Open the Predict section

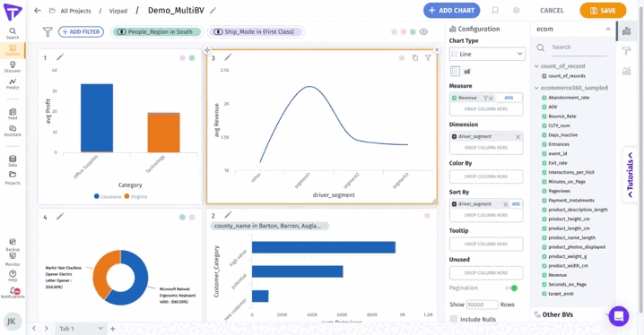tap(13, 83)
